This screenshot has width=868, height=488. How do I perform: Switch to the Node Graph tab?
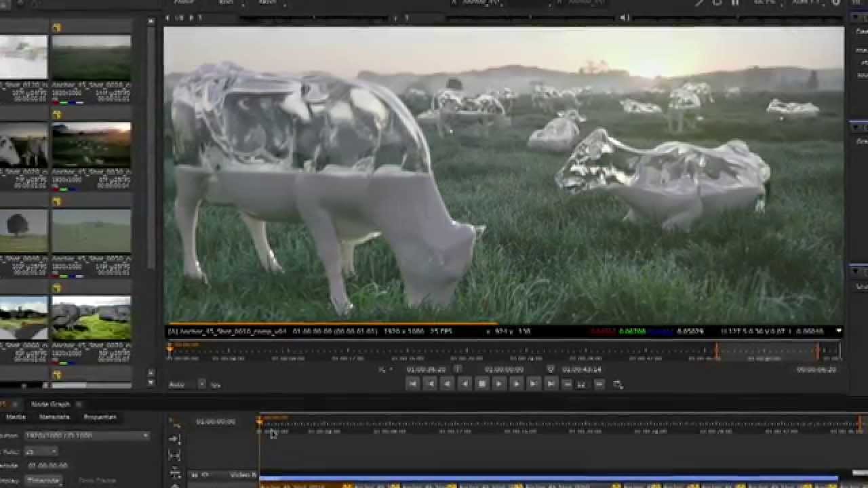(x=51, y=404)
